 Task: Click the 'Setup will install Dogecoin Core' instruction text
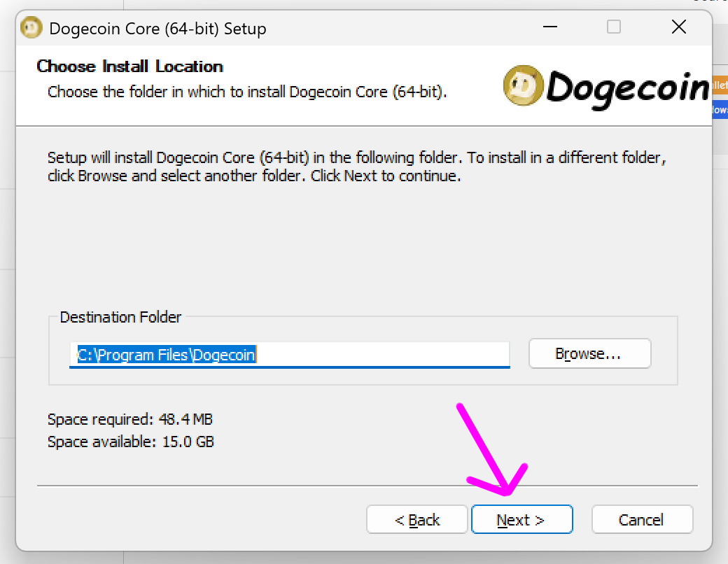tap(356, 167)
